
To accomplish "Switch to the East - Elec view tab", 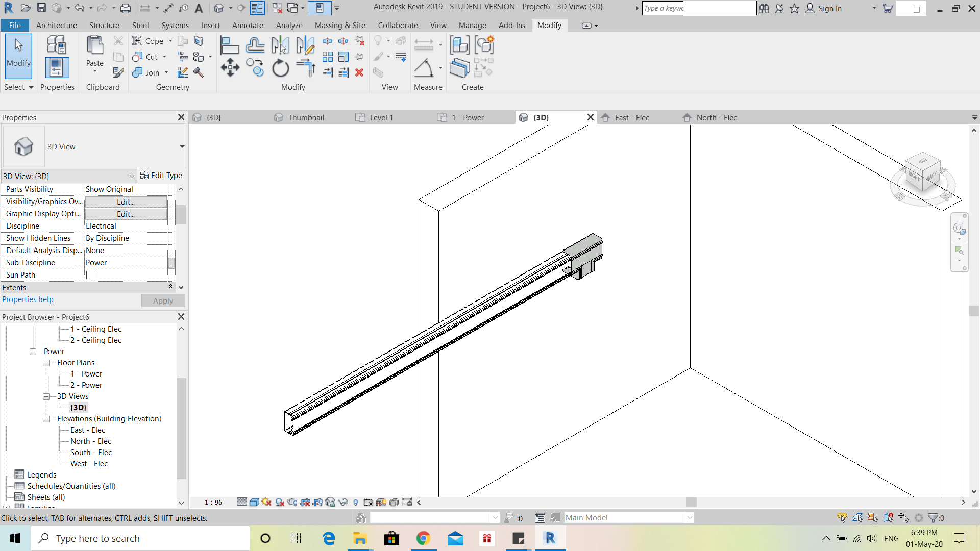I will (631, 117).
